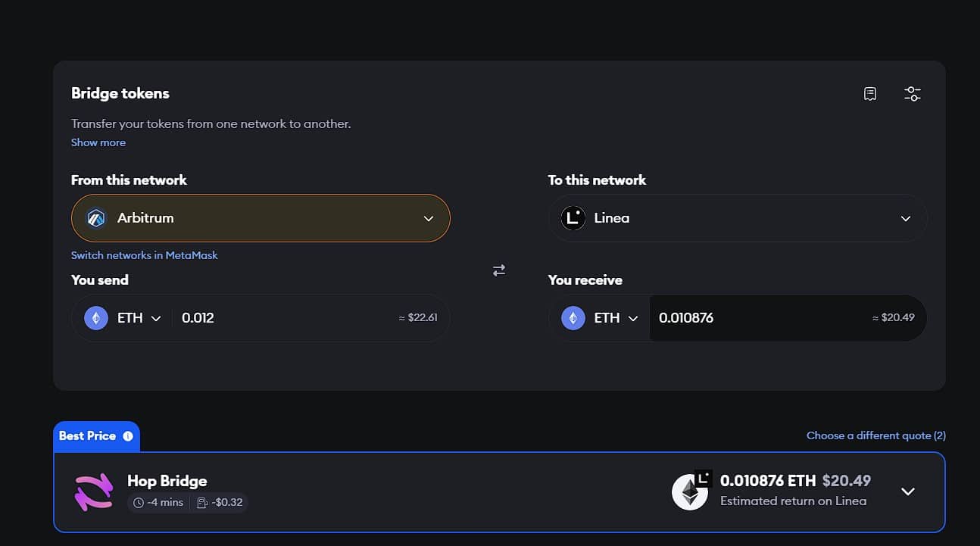Click Choose a different quote link
The image size is (980, 546).
[875, 435]
